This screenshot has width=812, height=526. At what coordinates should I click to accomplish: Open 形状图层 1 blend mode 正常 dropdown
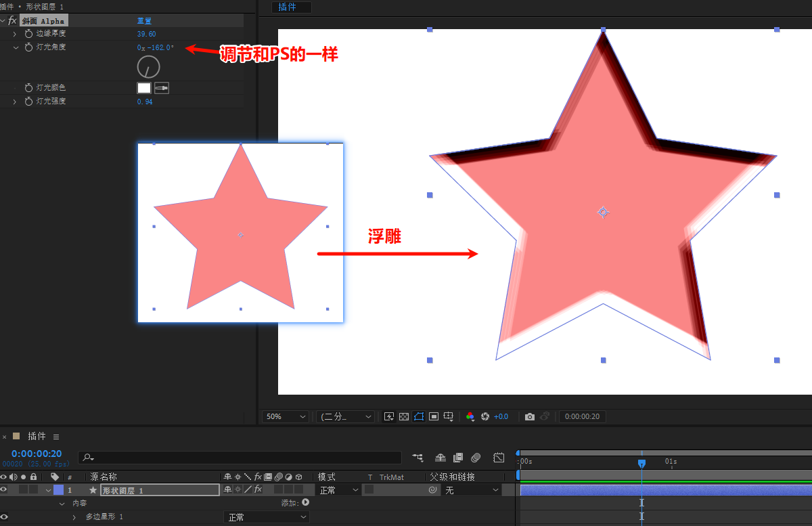(x=339, y=490)
